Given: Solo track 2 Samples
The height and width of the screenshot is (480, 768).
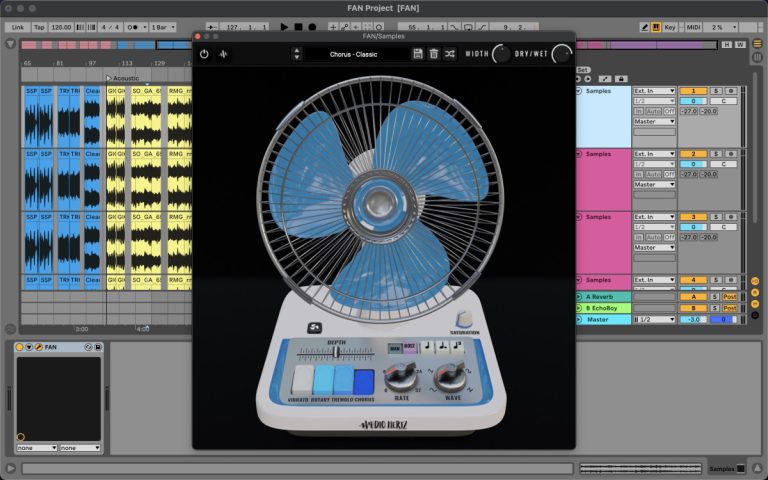Looking at the screenshot, I should point(716,154).
